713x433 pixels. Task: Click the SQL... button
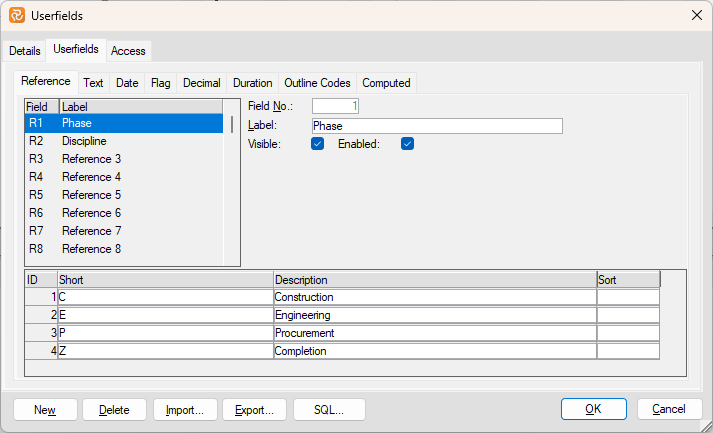point(329,410)
